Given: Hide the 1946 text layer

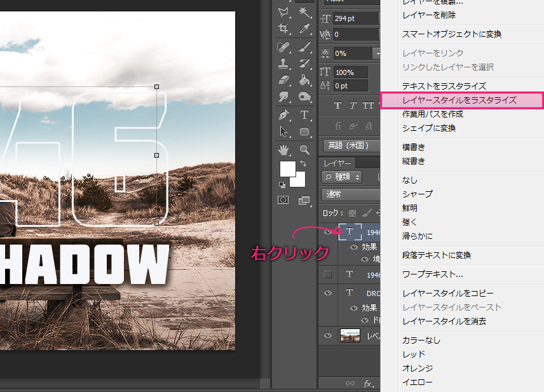Looking at the screenshot, I should (x=328, y=232).
